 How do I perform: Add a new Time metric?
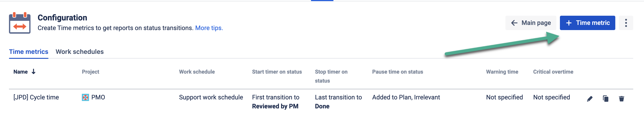pyautogui.click(x=587, y=23)
